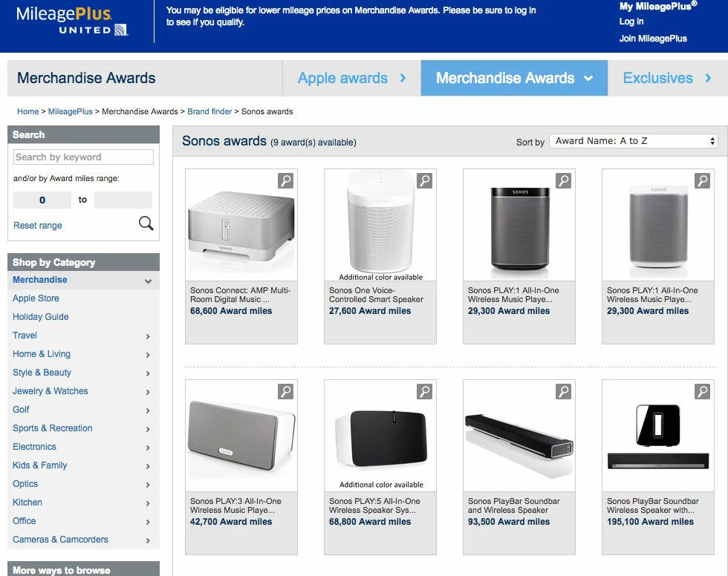Open the Apple Store category

click(x=36, y=298)
